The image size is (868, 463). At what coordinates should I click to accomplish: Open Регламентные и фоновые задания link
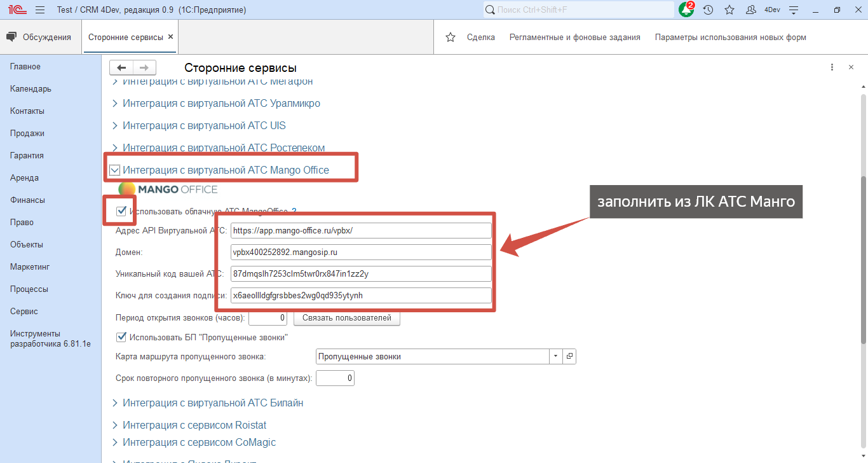pos(575,37)
